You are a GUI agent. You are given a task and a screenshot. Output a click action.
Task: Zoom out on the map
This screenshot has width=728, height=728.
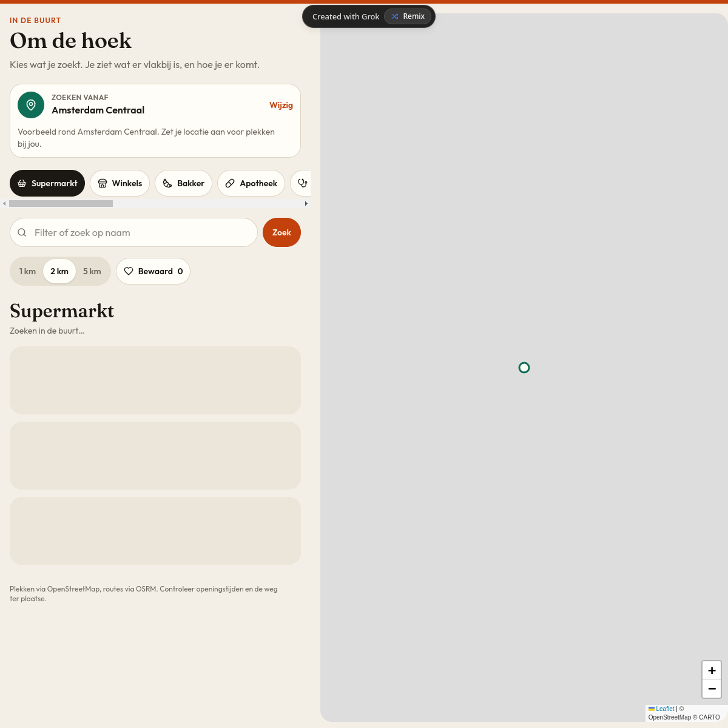(712, 689)
